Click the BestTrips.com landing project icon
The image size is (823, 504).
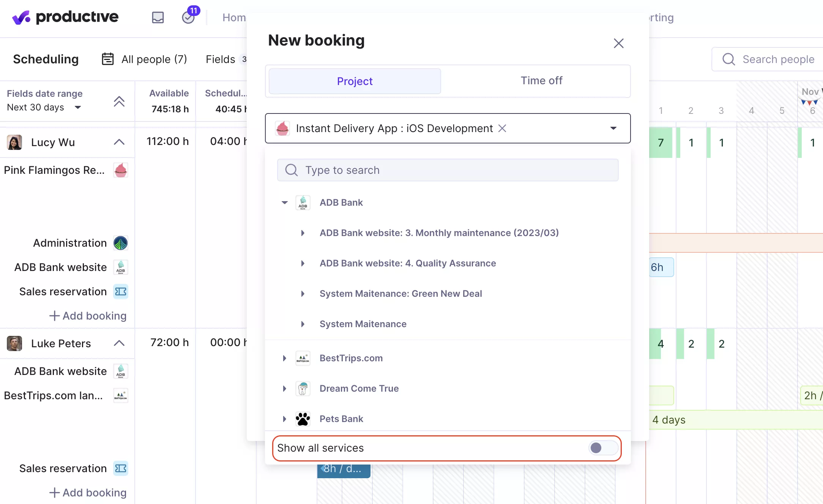[x=121, y=395]
